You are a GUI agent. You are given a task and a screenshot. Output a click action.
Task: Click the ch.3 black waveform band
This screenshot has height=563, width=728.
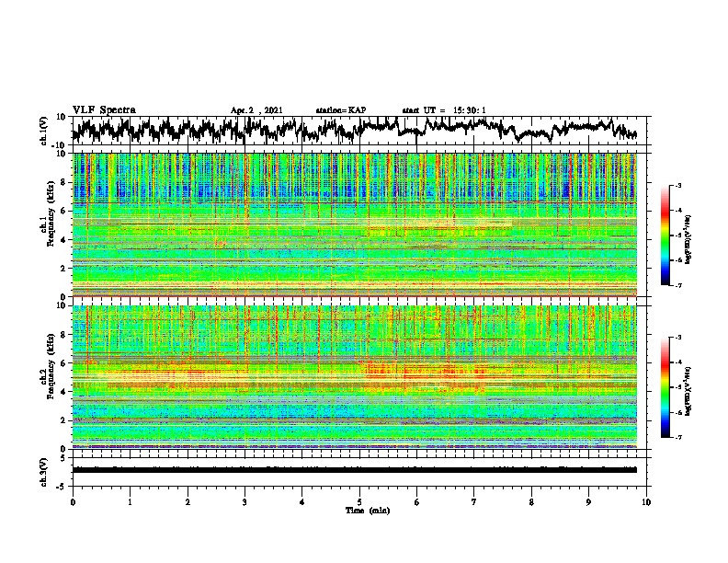tap(355, 470)
